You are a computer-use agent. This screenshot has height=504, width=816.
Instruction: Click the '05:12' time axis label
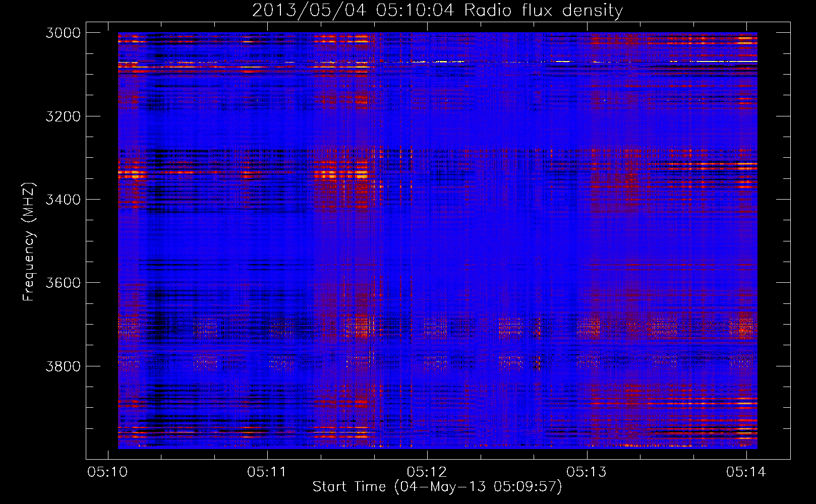[x=427, y=472]
